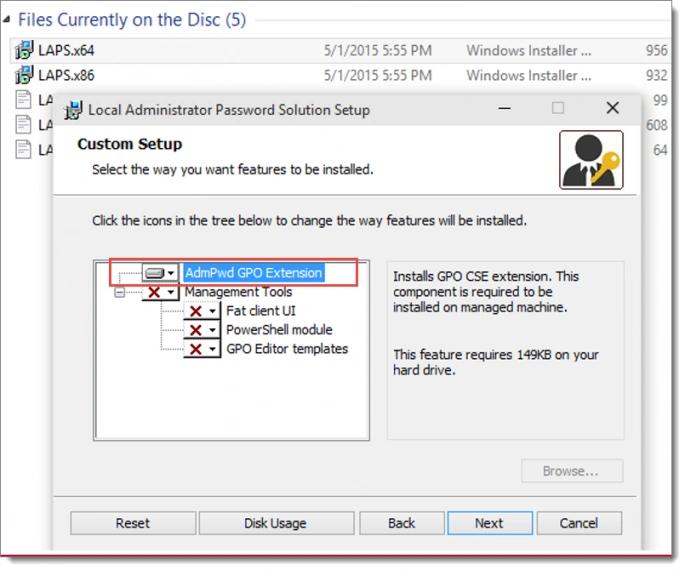Proceed with the Next button
This screenshot has height=570, width=685.
pos(490,524)
